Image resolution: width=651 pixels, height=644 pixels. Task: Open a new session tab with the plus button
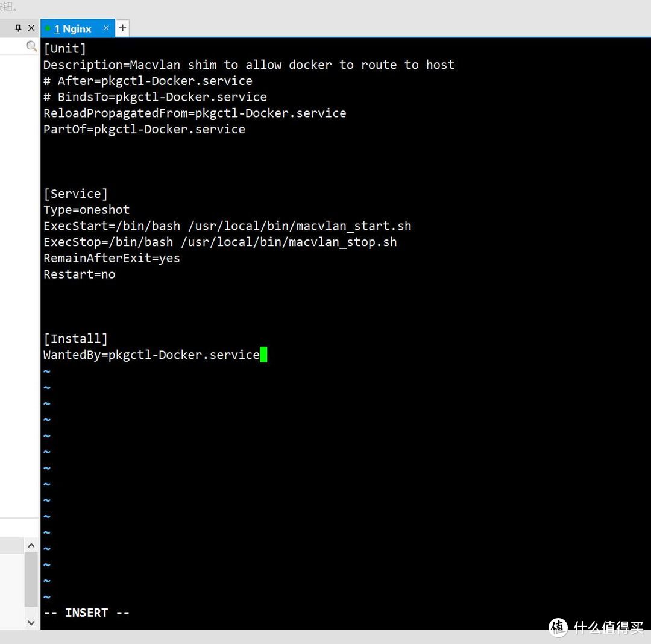point(122,27)
